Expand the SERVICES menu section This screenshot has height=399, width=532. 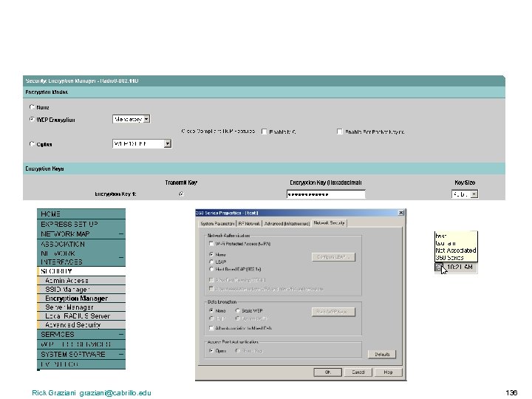point(121,334)
